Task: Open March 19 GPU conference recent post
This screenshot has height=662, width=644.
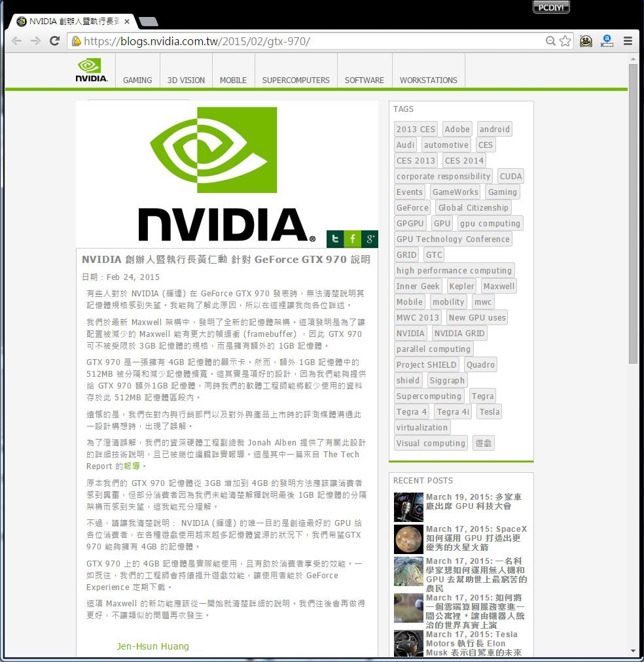Action: tap(474, 501)
